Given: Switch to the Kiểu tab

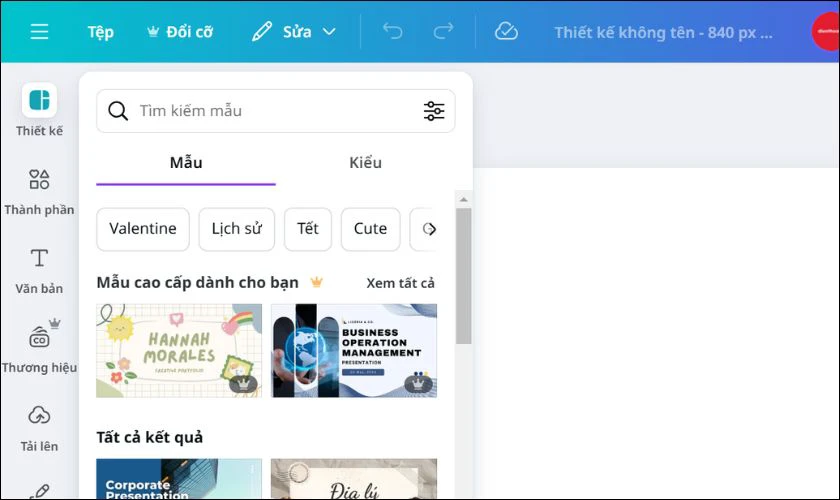Looking at the screenshot, I should [365, 163].
